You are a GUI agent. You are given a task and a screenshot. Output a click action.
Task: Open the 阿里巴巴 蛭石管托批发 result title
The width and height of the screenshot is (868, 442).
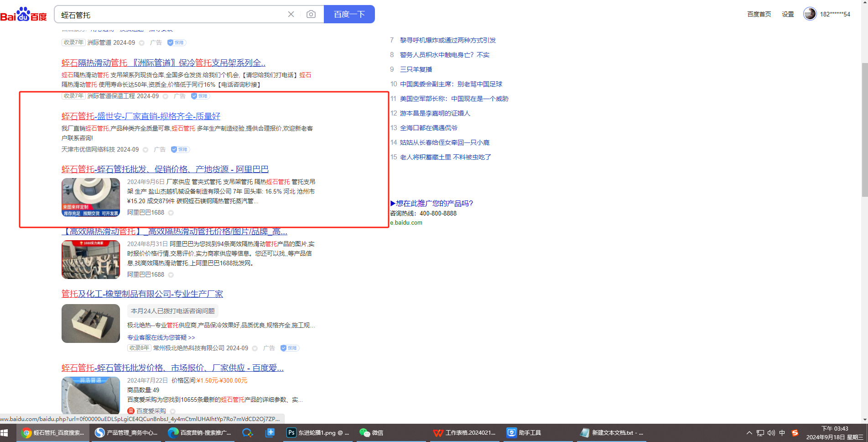(x=165, y=169)
